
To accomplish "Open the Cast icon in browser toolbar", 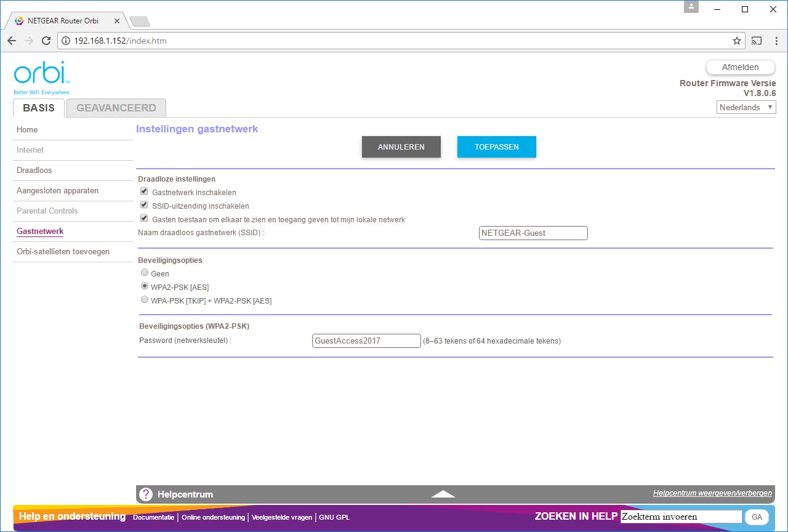I will click(757, 41).
